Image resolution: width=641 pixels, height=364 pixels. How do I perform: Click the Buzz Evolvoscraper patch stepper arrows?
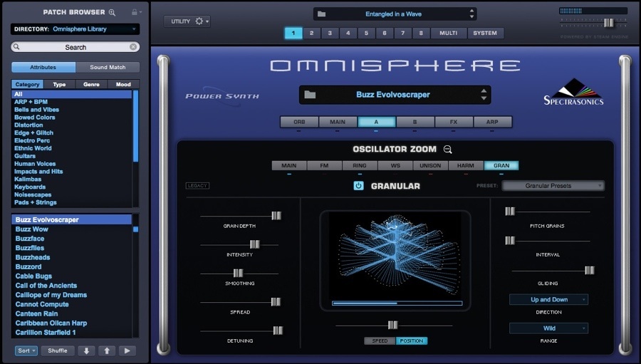(x=484, y=95)
